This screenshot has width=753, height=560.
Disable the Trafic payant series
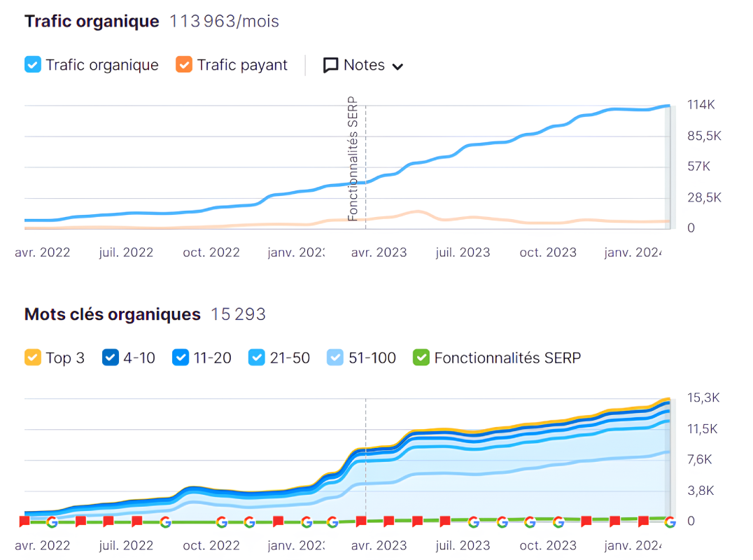[x=184, y=65]
